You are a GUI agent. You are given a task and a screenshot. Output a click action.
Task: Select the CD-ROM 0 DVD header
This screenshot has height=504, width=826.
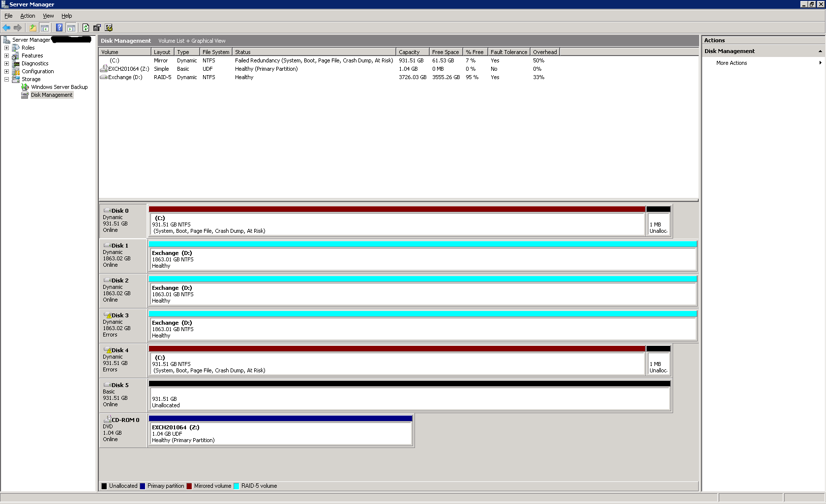[x=123, y=430]
